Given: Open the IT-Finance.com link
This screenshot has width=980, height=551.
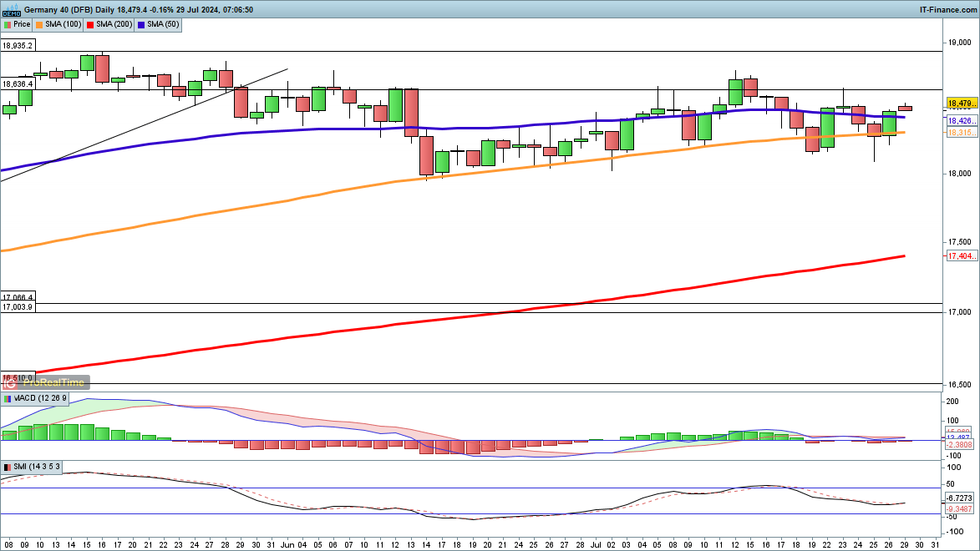Looking at the screenshot, I should (947, 9).
